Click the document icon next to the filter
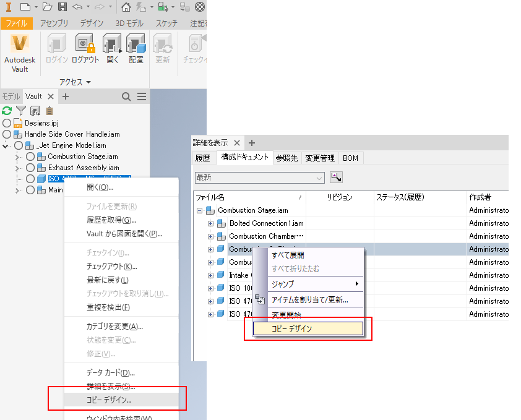The width and height of the screenshot is (521, 420). [x=35, y=110]
